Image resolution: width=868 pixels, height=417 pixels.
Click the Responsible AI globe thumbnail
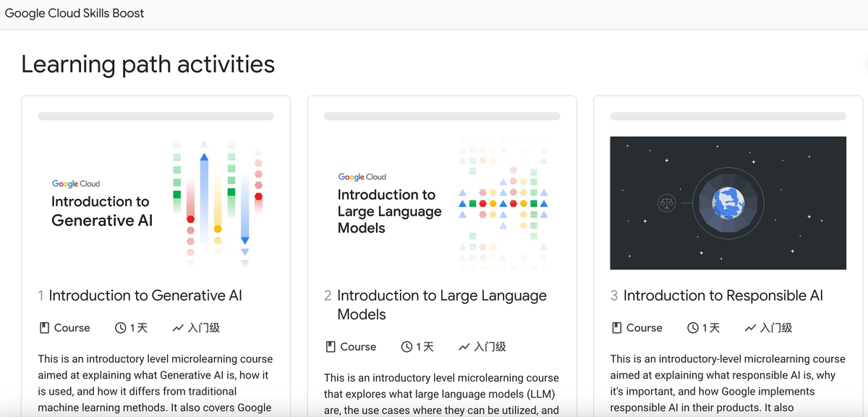[x=728, y=203]
